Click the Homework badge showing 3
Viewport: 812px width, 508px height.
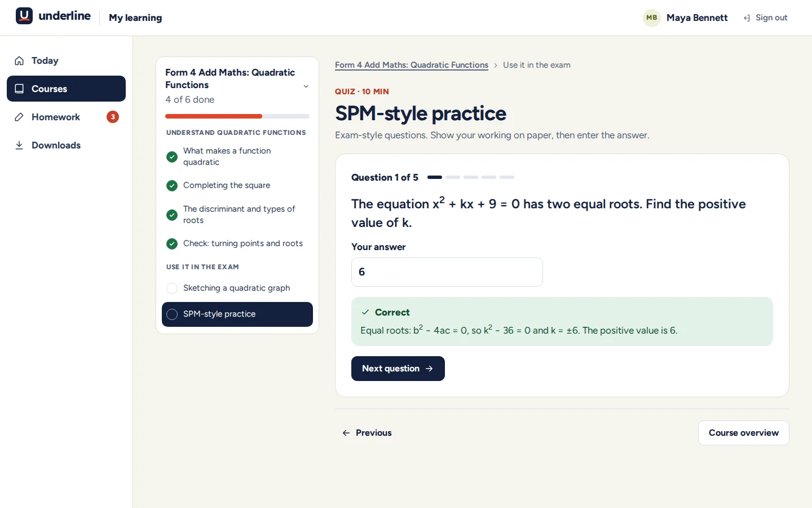(x=113, y=117)
